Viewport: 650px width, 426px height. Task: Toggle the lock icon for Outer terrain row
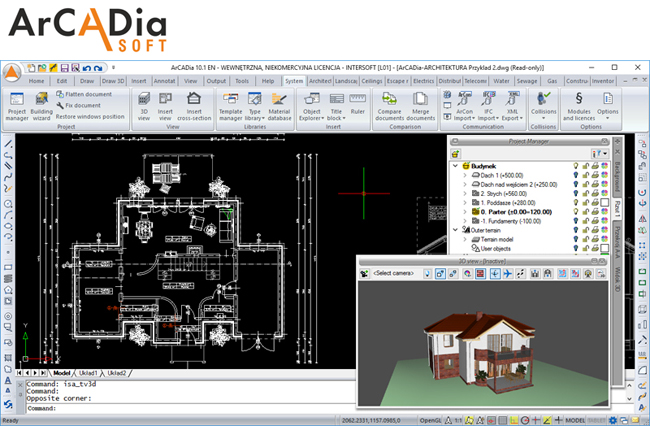(x=585, y=230)
